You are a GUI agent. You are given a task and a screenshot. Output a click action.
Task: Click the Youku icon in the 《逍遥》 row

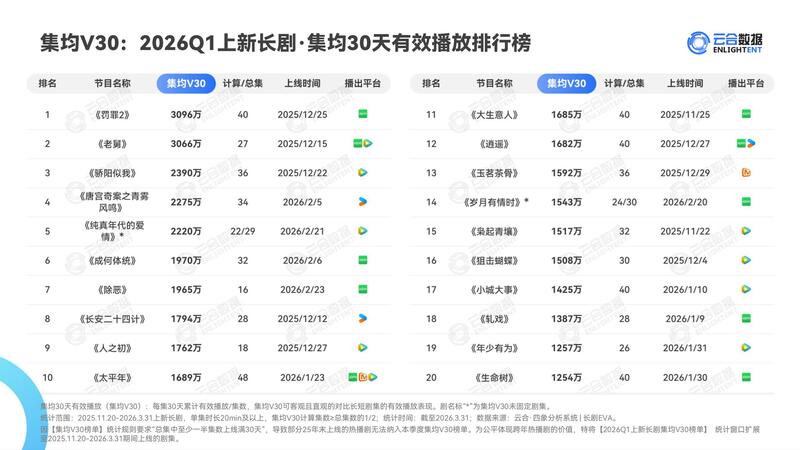click(x=750, y=144)
